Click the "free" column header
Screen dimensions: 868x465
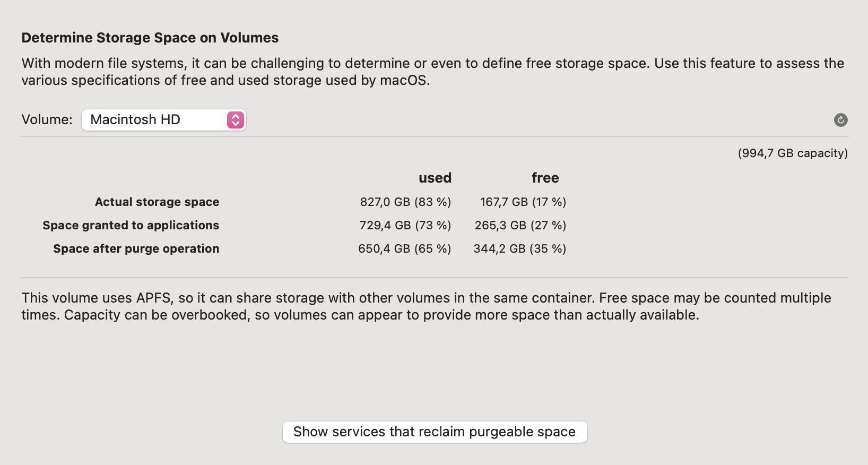[545, 178]
